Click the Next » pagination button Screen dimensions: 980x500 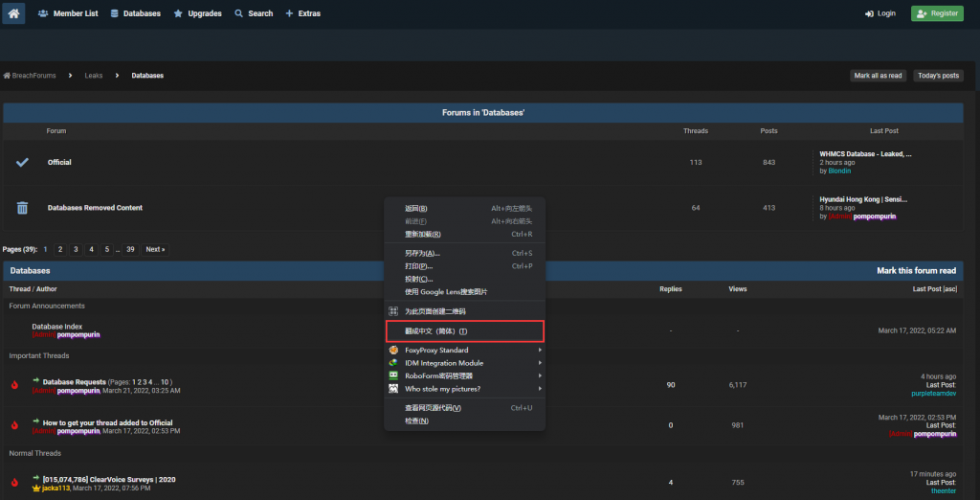(x=155, y=250)
